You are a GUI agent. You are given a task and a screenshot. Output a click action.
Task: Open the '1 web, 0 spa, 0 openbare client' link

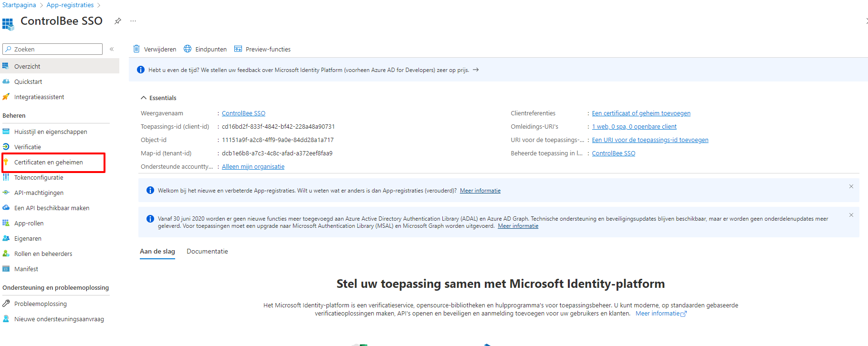point(634,127)
